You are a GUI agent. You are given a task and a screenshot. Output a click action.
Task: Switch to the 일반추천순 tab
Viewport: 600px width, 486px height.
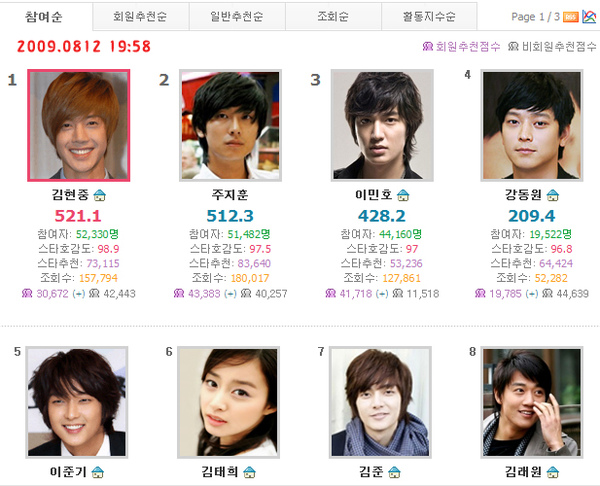coord(237,16)
